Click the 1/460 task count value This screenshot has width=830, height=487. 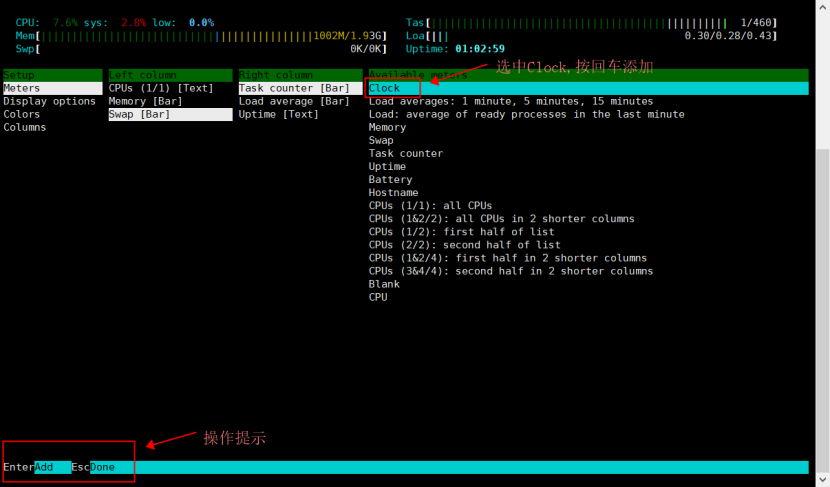coord(756,23)
